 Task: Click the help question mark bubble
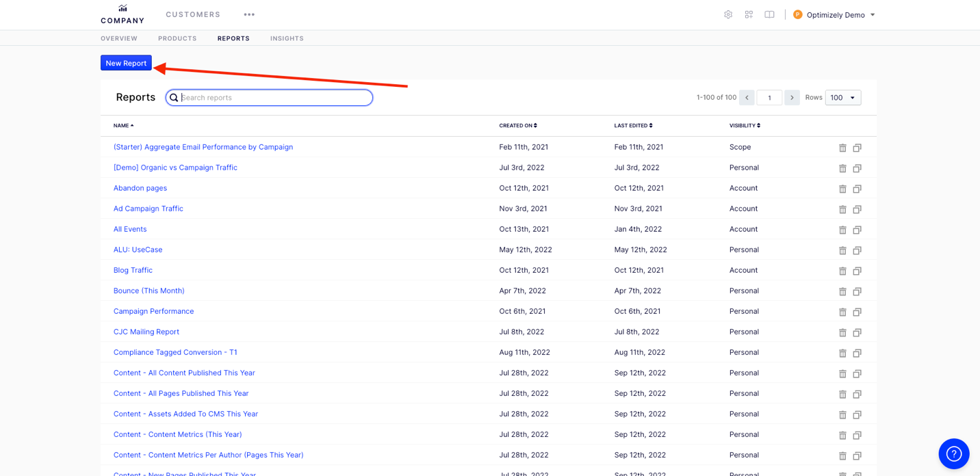(953, 453)
